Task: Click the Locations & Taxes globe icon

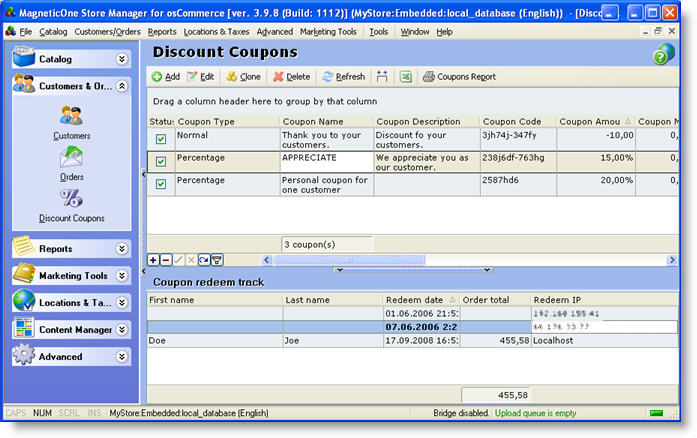Action: click(24, 300)
